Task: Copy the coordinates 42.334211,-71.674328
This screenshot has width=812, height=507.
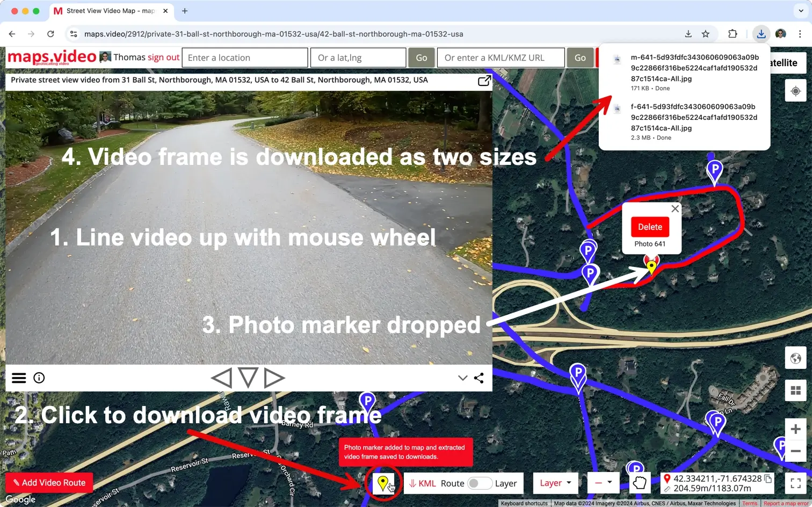Action: pyautogui.click(x=768, y=479)
